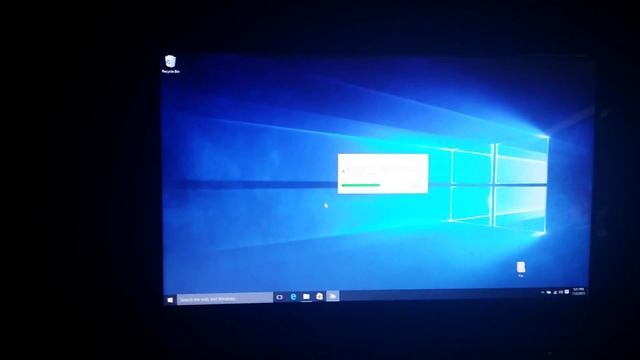This screenshot has height=360, width=640.
Task: Open the Windows Start menu
Action: point(170,300)
